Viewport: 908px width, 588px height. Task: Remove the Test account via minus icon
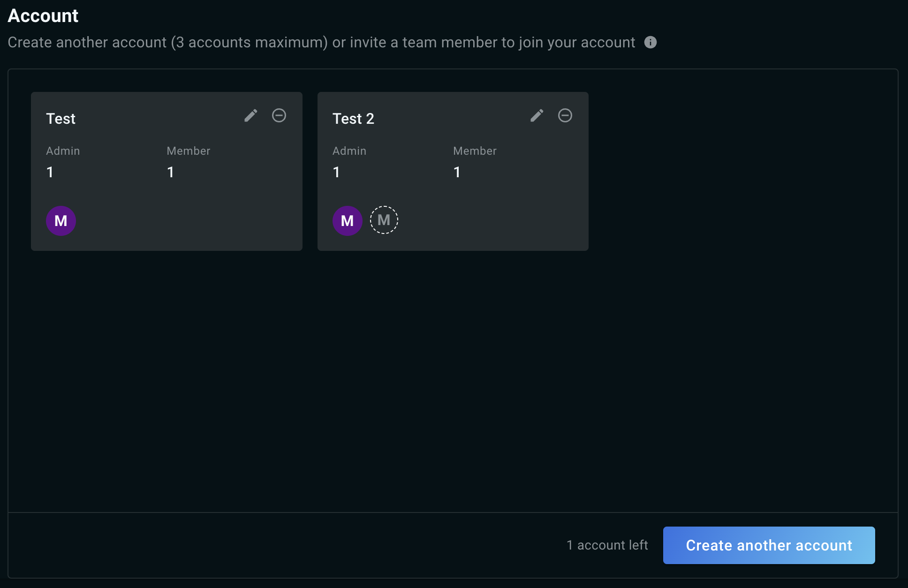point(279,115)
